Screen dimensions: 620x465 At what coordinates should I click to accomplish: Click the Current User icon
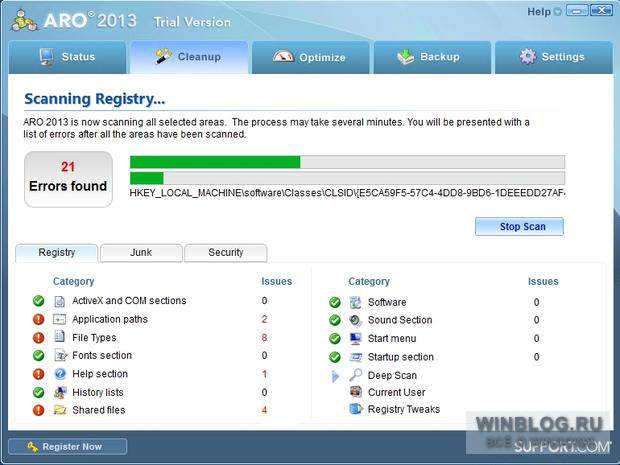[355, 392]
